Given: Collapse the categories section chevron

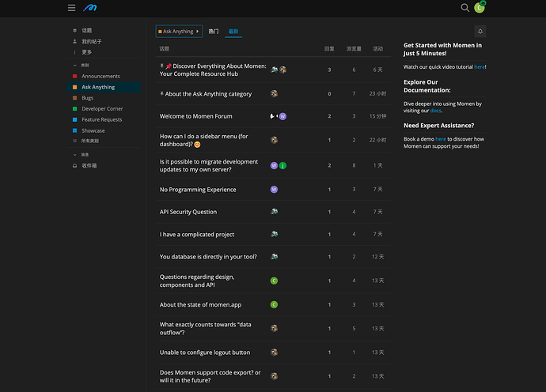Looking at the screenshot, I should click(75, 66).
